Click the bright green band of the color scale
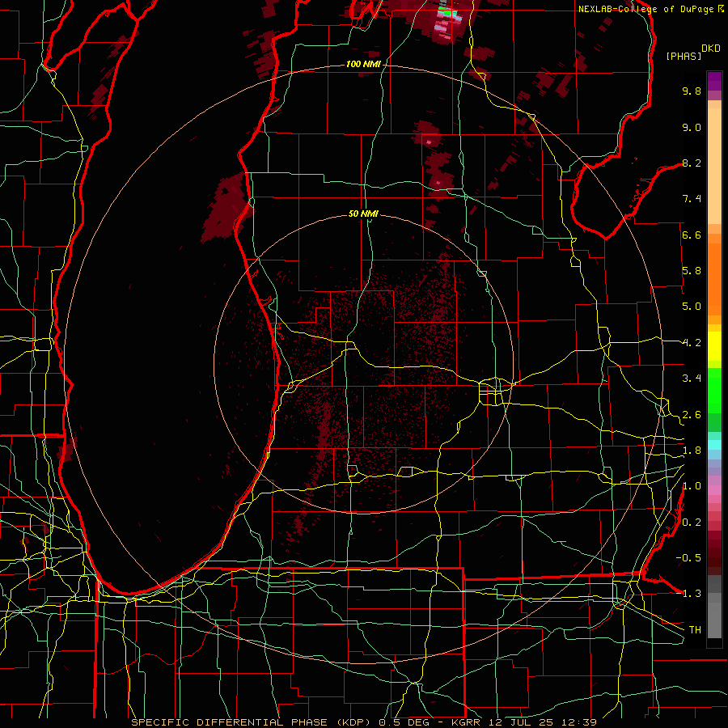Viewport: 728px width, 728px height. coord(714,391)
